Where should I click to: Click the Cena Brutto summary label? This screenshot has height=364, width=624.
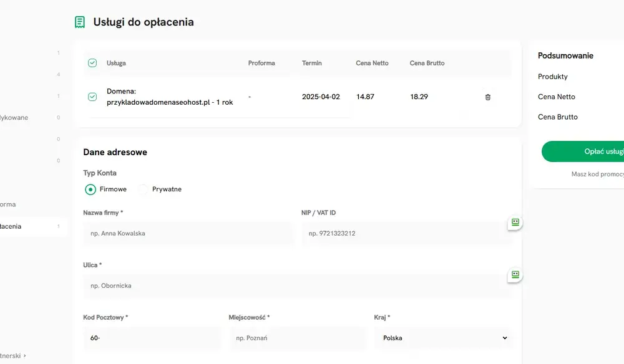557,117
